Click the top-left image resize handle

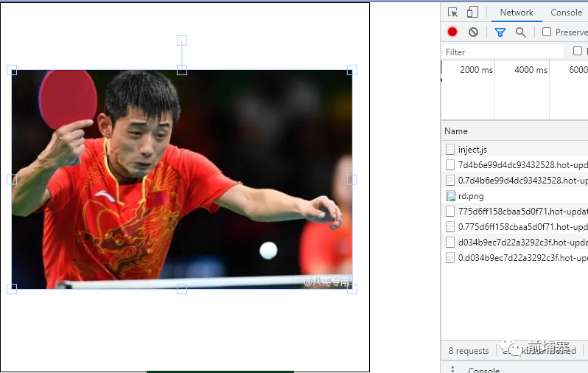tap(12, 70)
